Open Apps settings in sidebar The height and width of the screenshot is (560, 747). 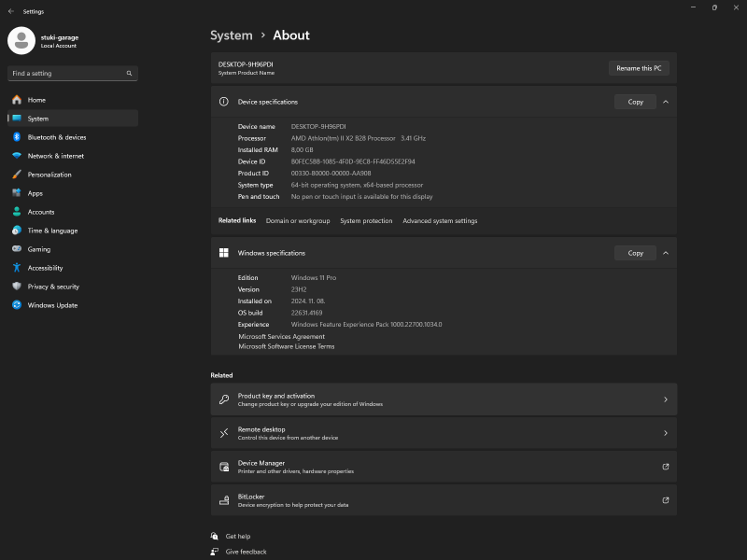73,193
